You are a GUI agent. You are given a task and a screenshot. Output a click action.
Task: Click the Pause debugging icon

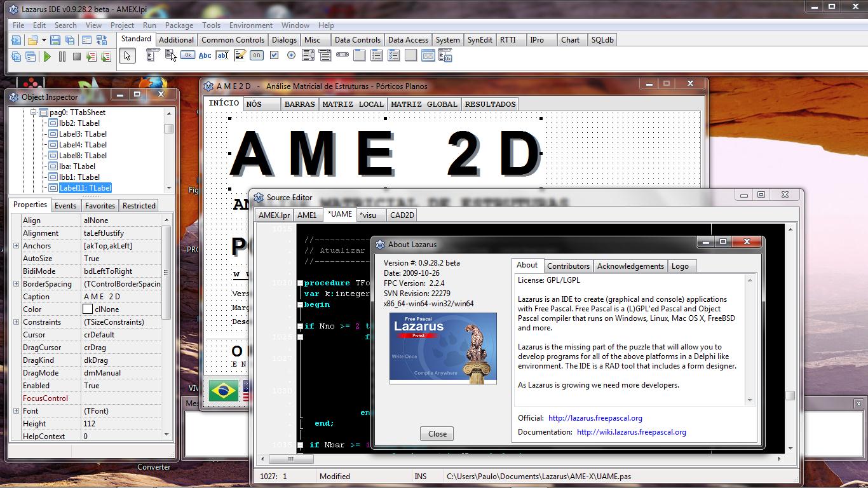pyautogui.click(x=62, y=57)
